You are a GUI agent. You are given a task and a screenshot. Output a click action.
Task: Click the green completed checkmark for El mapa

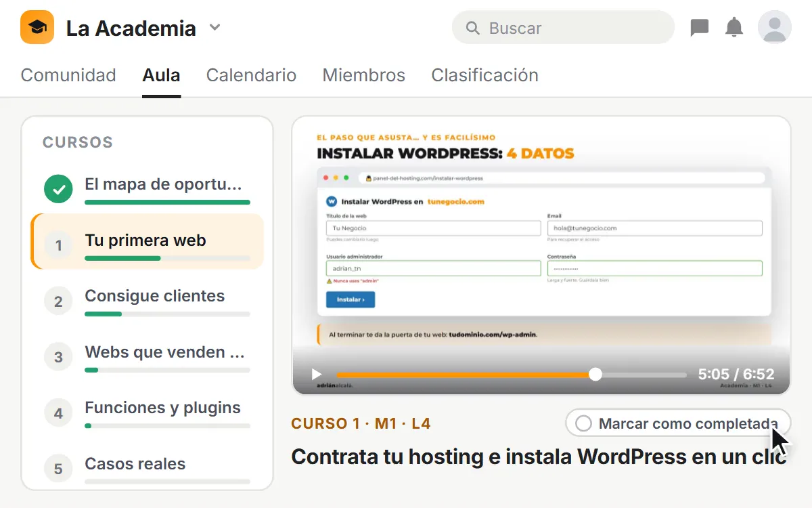[x=58, y=189]
